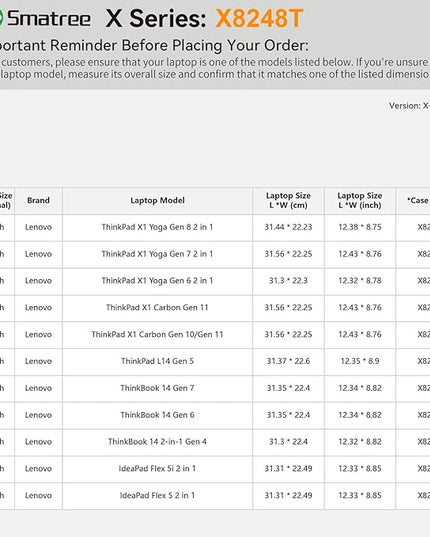Click the orange X8248T model code
This screenshot has width=430, height=537.
coord(260,18)
